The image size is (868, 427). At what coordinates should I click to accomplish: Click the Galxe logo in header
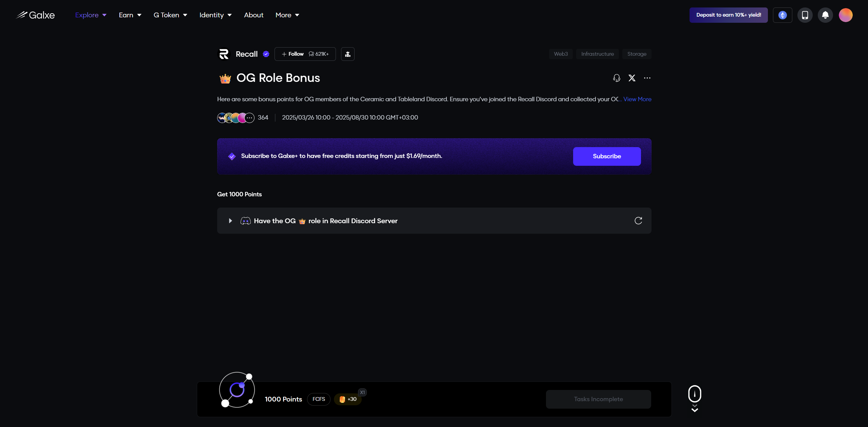35,15
